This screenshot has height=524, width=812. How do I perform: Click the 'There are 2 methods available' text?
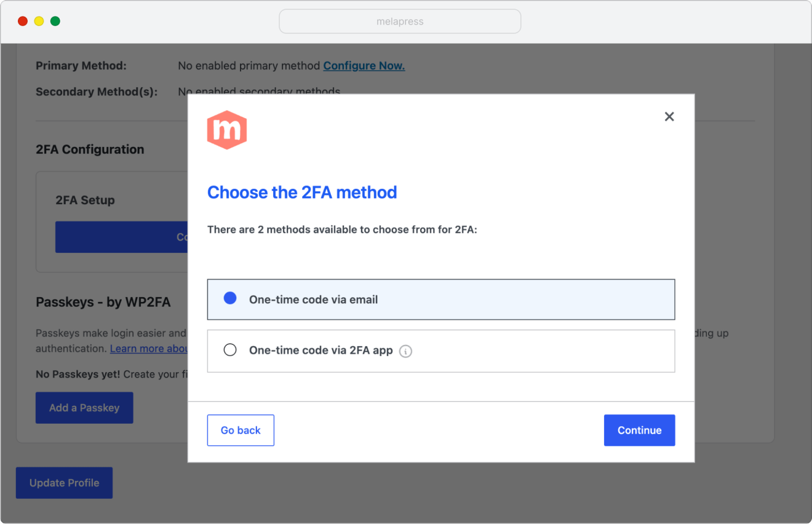342,229
